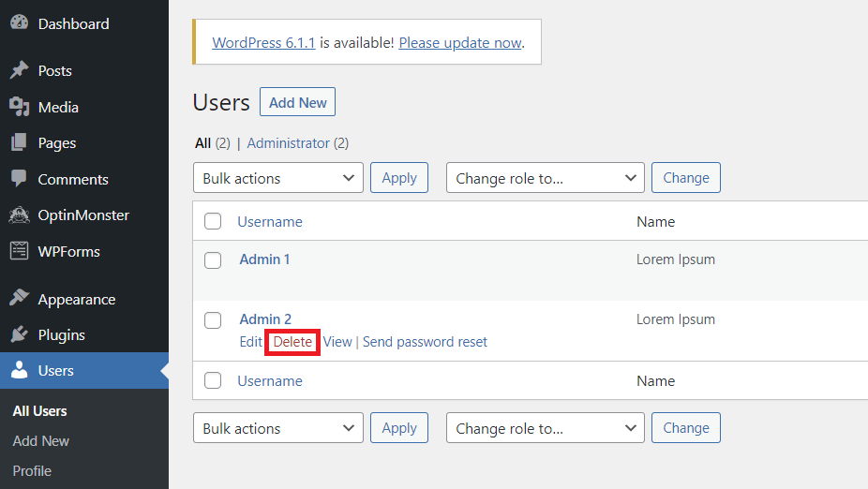Click the Pages icon in sidebar

pos(19,143)
